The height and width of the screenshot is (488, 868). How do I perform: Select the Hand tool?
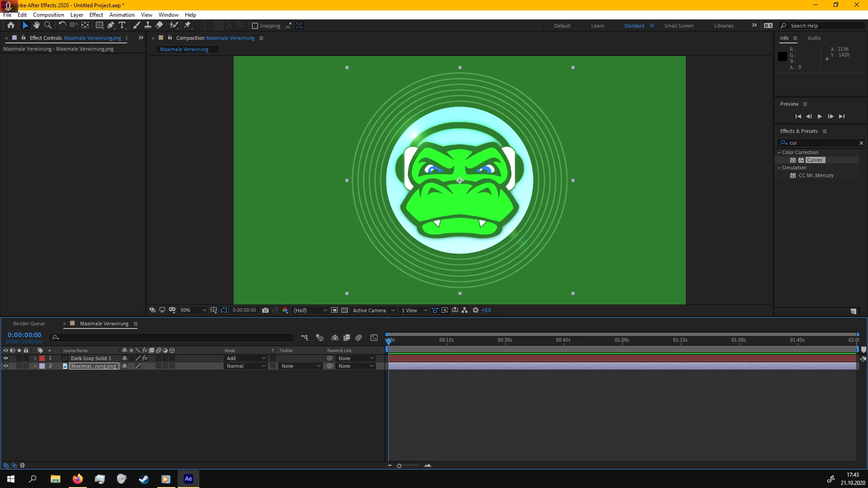click(x=36, y=25)
